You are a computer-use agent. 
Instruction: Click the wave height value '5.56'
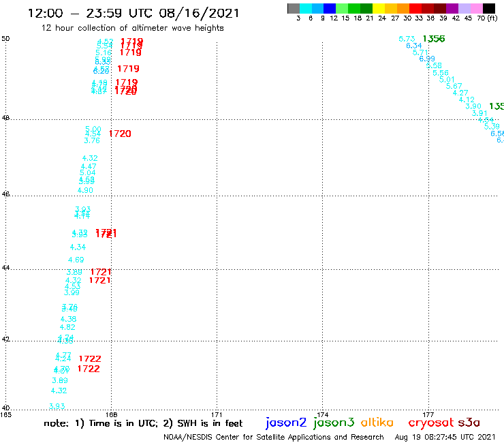click(x=441, y=73)
